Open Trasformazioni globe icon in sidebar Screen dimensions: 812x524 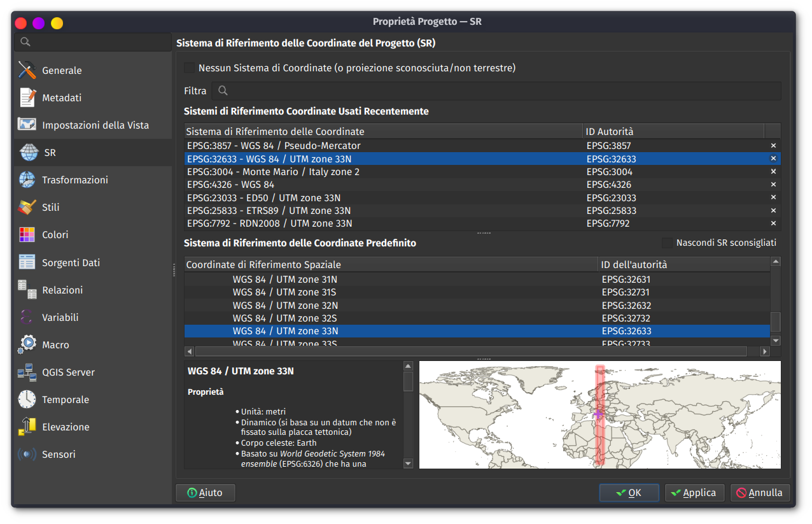[27, 180]
